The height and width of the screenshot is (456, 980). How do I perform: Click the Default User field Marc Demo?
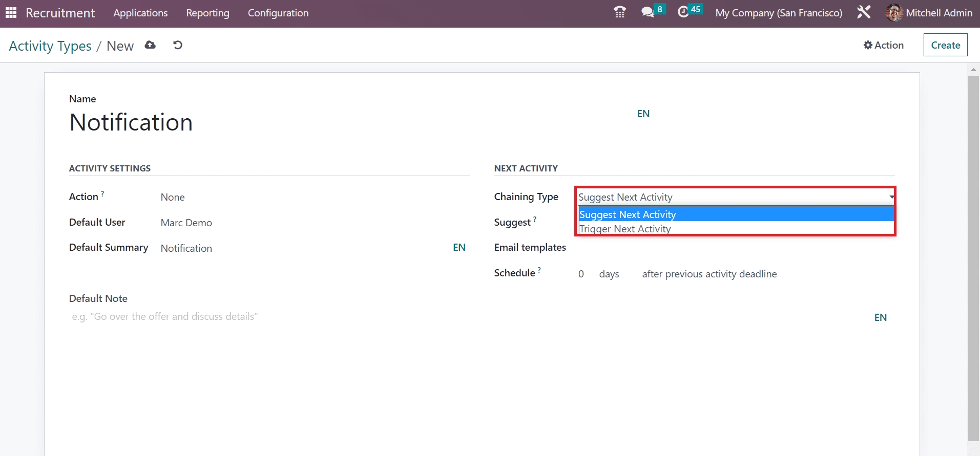(x=186, y=223)
